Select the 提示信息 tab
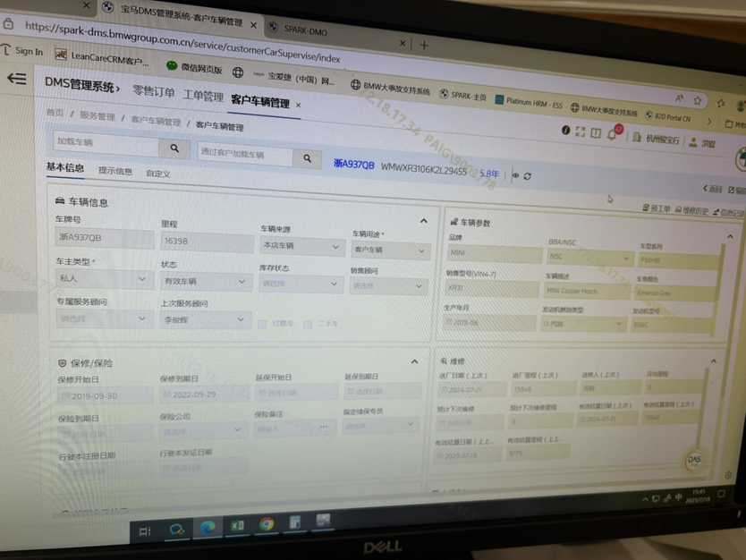This screenshot has width=746, height=560. click(x=115, y=171)
